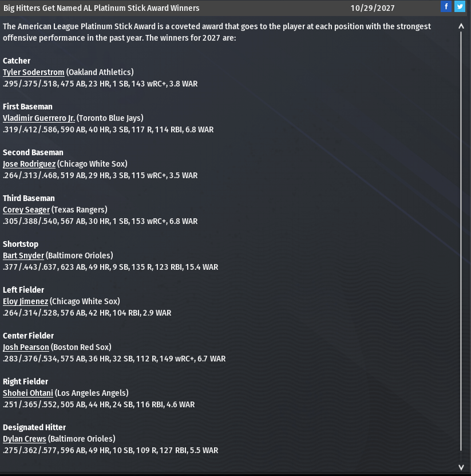Screen dimensions: 471x476
Task: Click the vertical scrollbar track
Action: 461,241
